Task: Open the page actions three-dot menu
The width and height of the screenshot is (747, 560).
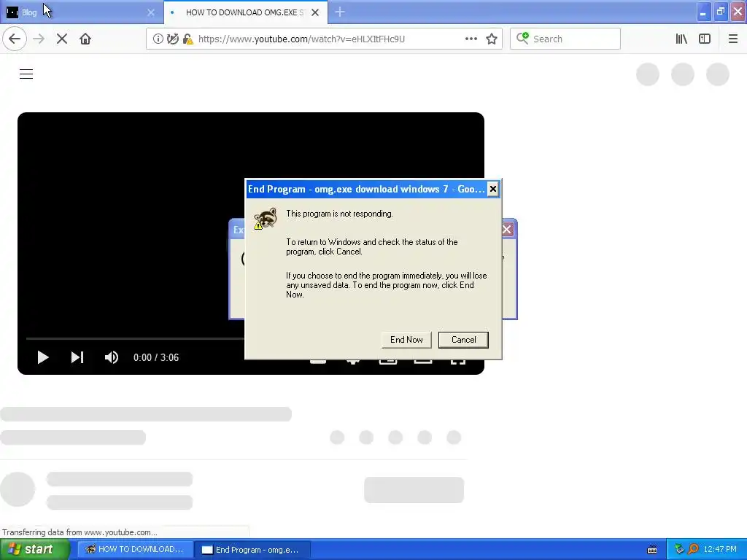Action: coord(471,39)
